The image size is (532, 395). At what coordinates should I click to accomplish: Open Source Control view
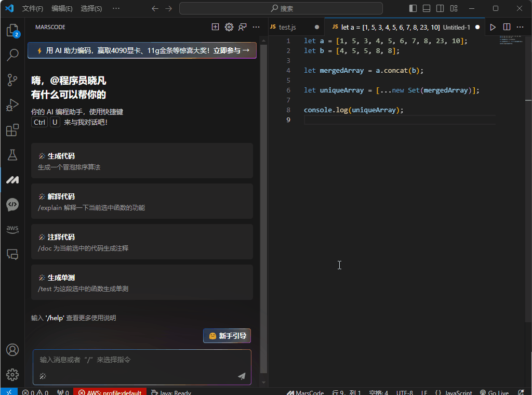click(12, 80)
